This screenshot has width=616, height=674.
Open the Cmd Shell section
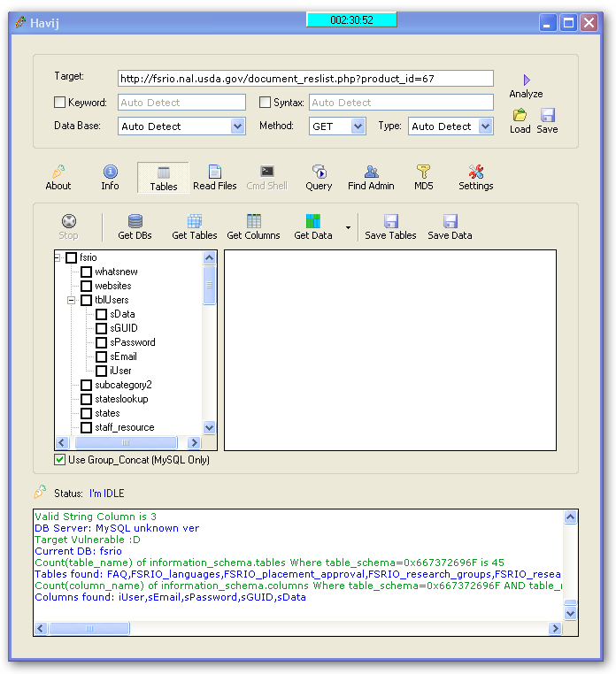point(266,177)
